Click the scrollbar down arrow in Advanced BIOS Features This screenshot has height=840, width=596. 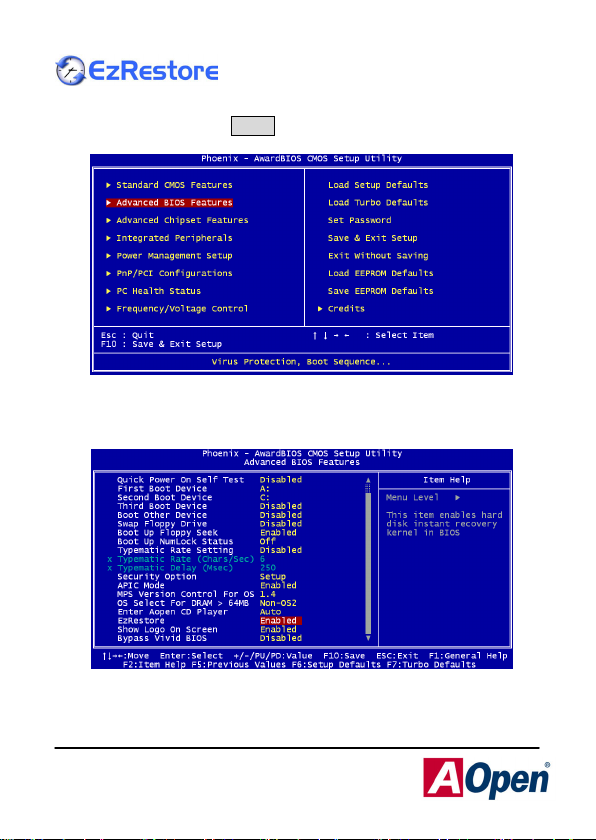368,638
